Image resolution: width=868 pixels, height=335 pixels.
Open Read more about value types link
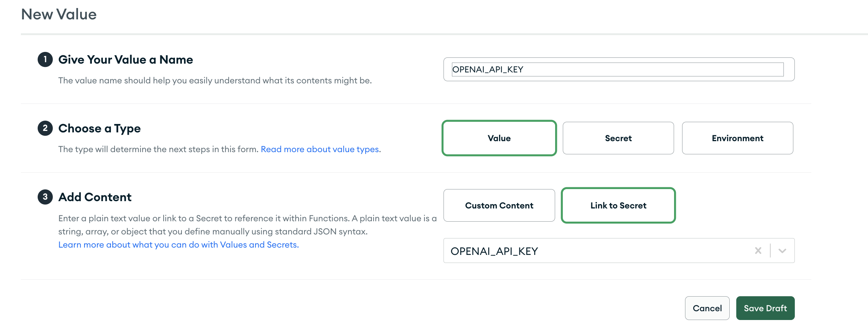(x=320, y=149)
